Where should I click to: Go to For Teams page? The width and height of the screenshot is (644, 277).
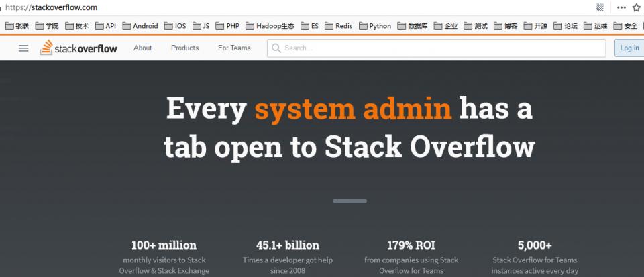tap(234, 48)
